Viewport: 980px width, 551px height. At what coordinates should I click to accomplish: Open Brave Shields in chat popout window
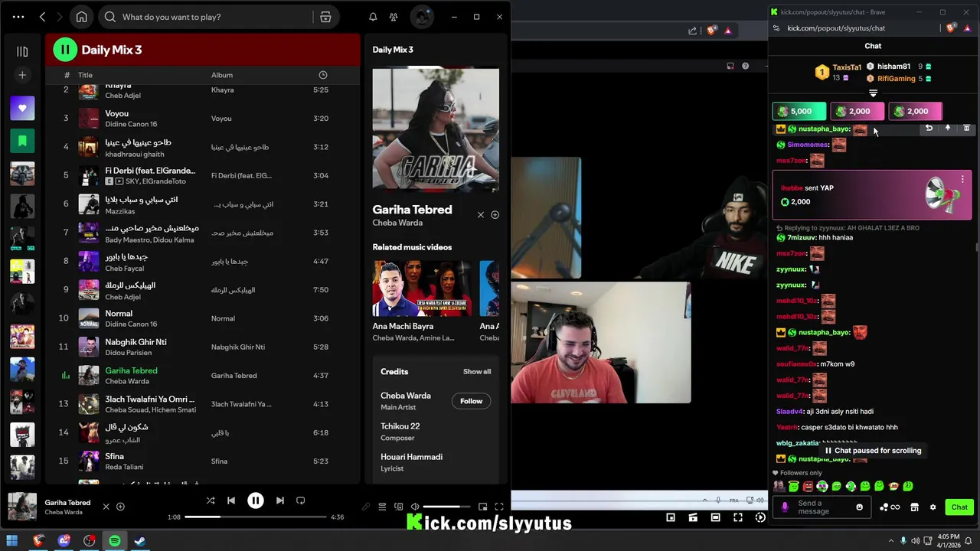click(951, 28)
